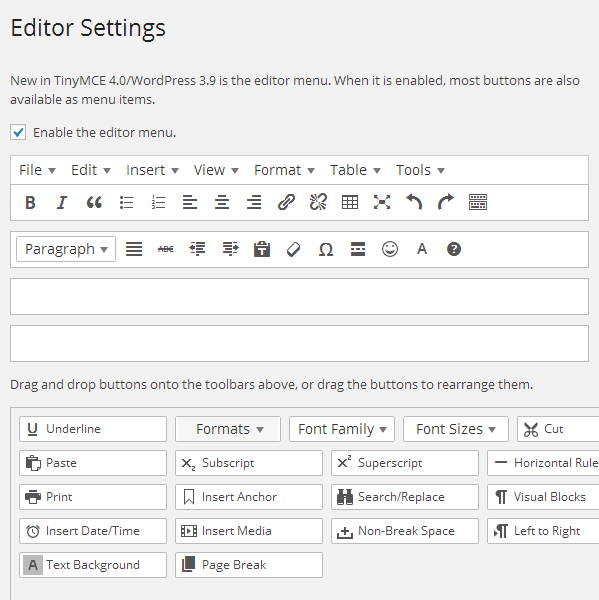
Task: Click the Remove link icon
Action: click(x=318, y=202)
